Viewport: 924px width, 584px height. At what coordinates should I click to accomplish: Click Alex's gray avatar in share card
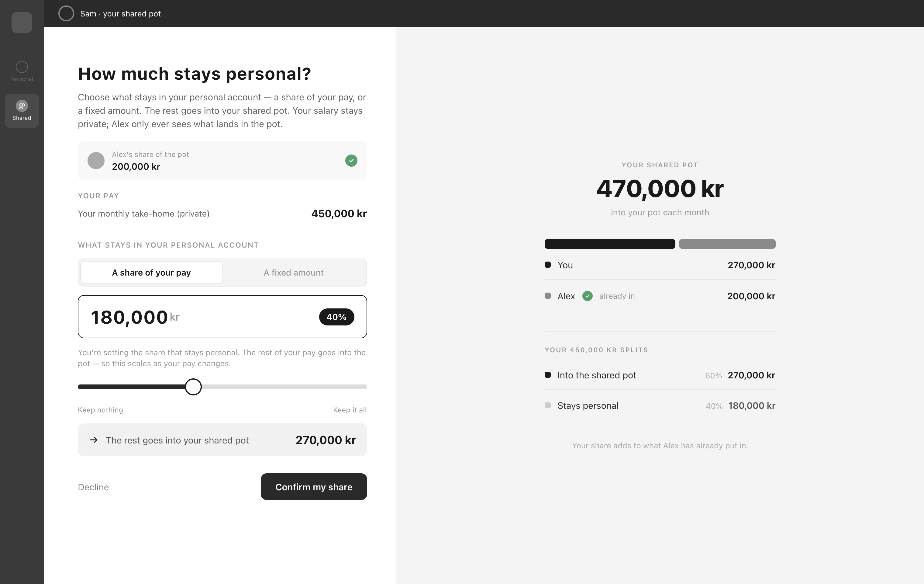tap(96, 161)
